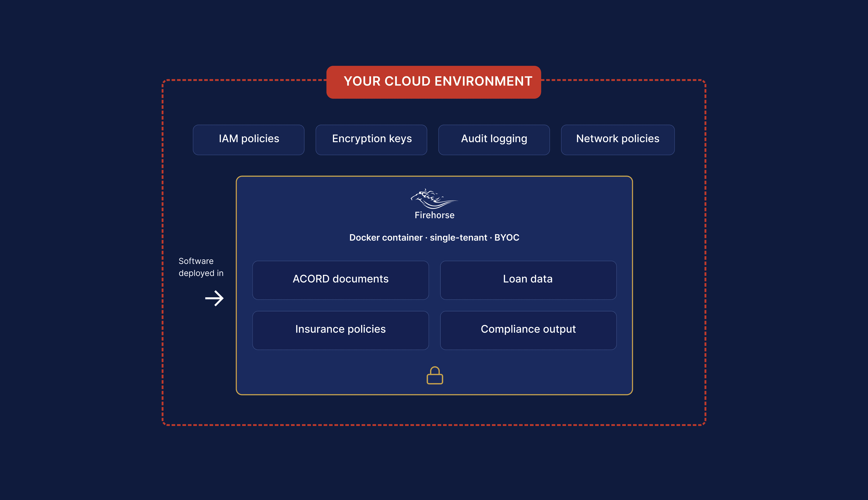Select the Encryption keys box

(x=371, y=139)
